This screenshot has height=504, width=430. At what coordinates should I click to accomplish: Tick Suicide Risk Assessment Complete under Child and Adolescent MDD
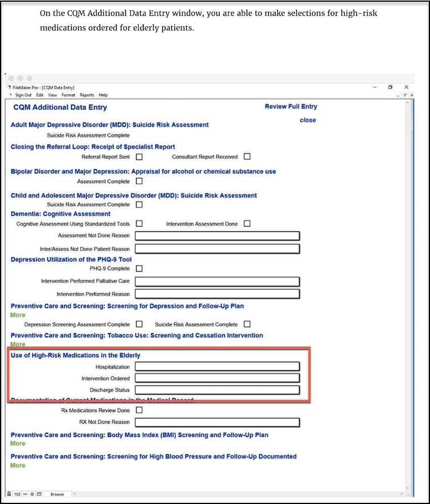pos(139,204)
